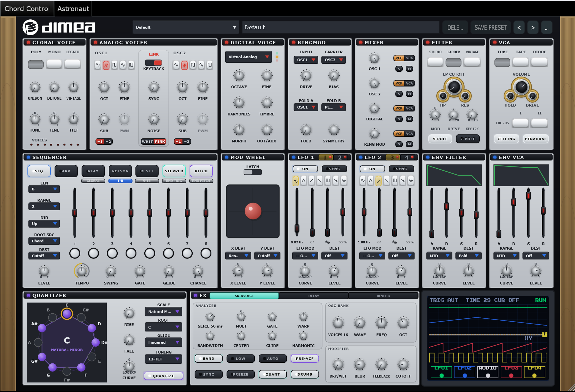The image size is (575, 392).
Task: Mute the OSC 2 mixer channel
Action: (x=409, y=94)
